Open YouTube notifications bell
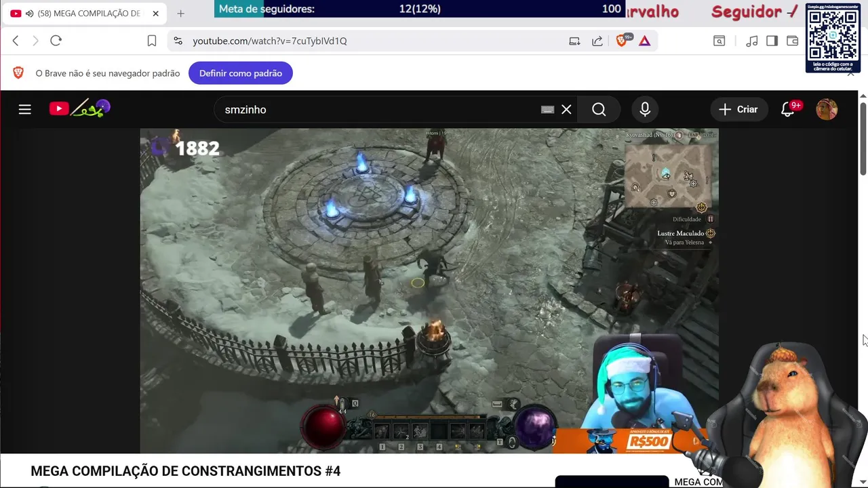Image resolution: width=868 pixels, height=488 pixels. (x=788, y=109)
